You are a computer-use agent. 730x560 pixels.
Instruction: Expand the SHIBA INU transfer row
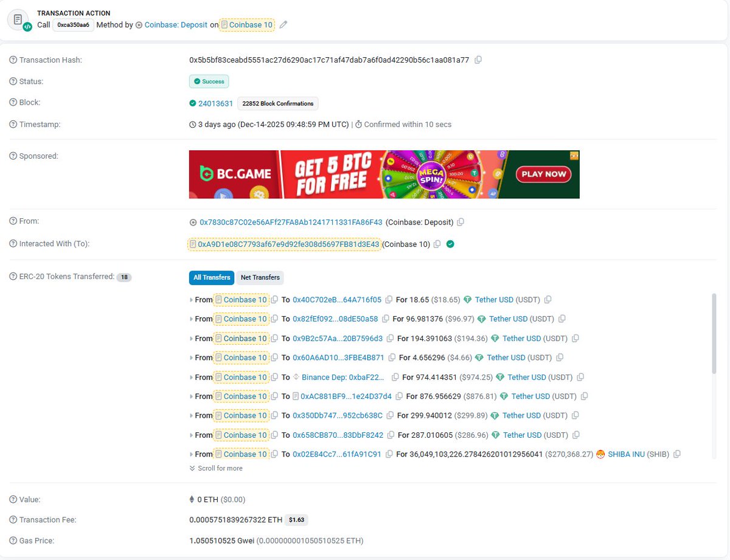(192, 454)
